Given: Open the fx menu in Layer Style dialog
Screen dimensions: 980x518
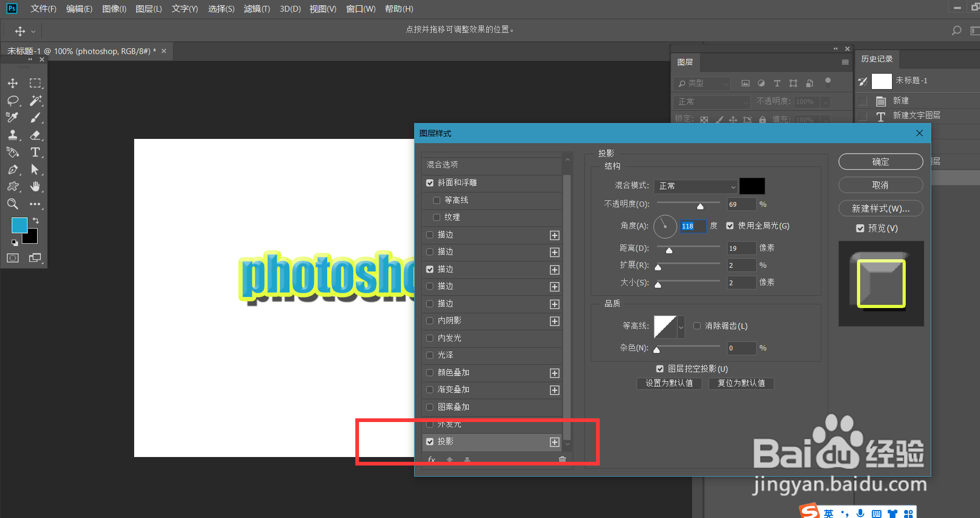Looking at the screenshot, I should (x=431, y=459).
